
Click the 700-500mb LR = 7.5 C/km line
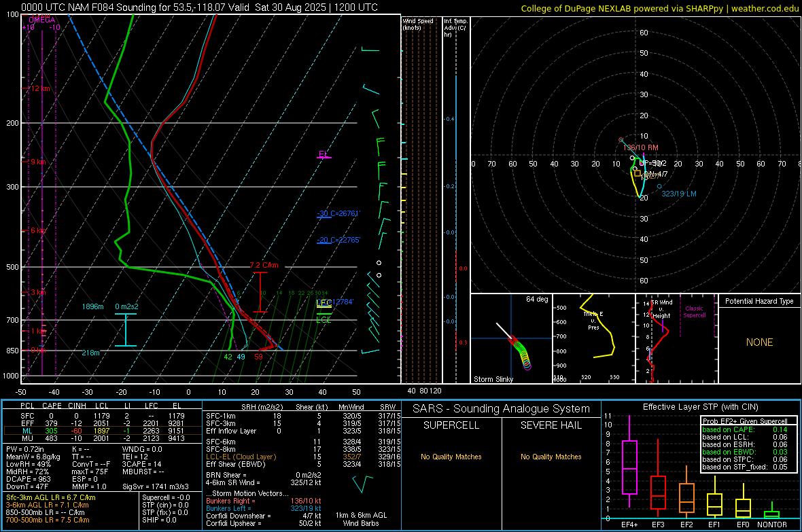click(48, 520)
